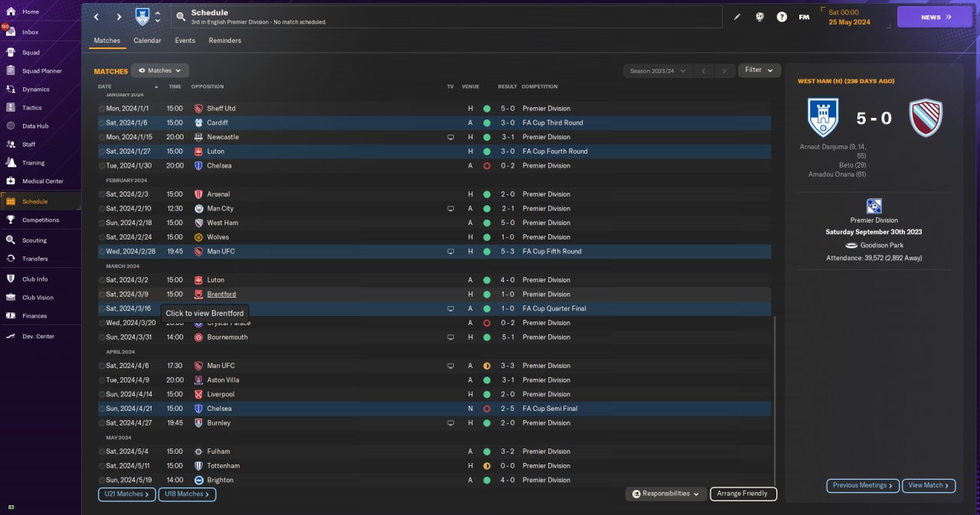This screenshot has width=980, height=515.
Task: Click View Match button
Action: (x=929, y=485)
